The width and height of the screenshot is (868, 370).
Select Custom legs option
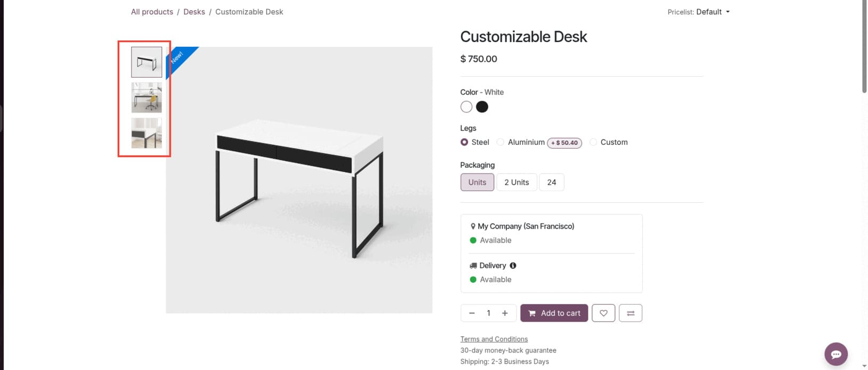click(593, 142)
